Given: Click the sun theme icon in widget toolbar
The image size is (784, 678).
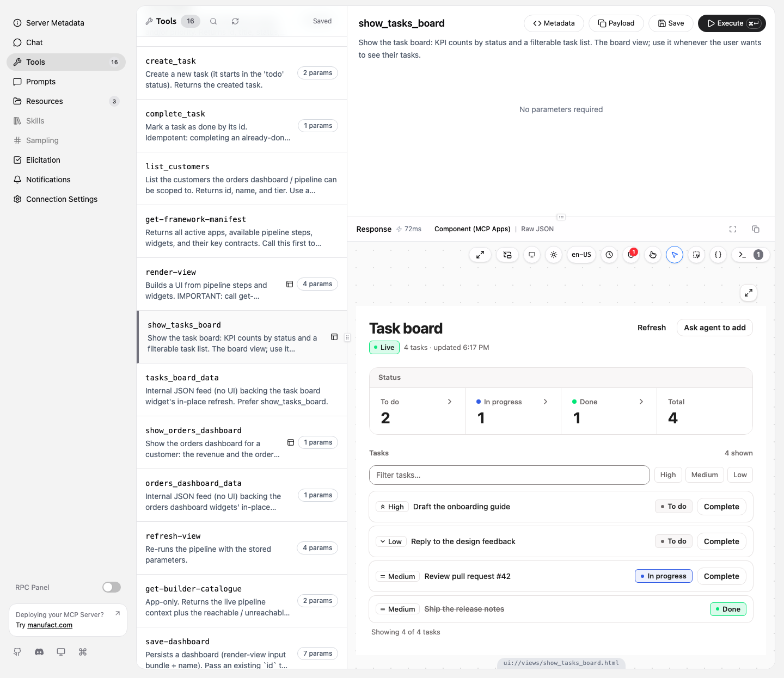Looking at the screenshot, I should [x=554, y=255].
